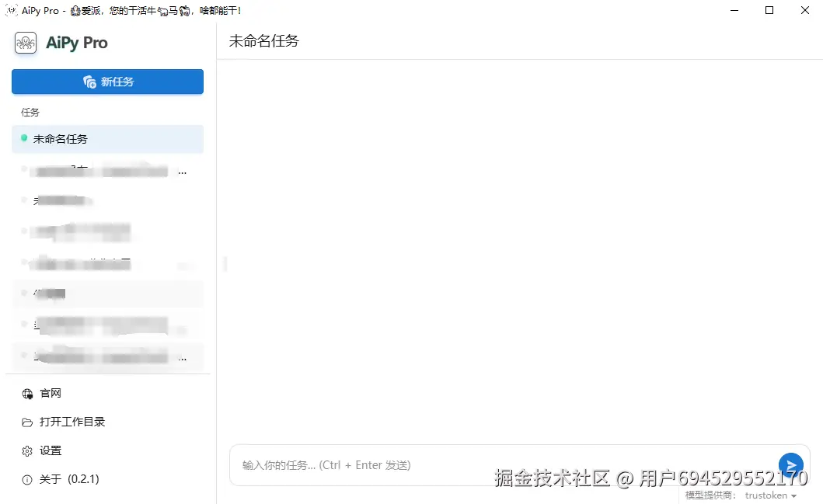
Task: Click the AiPy Pro octopus logo icon
Action: coord(26,43)
